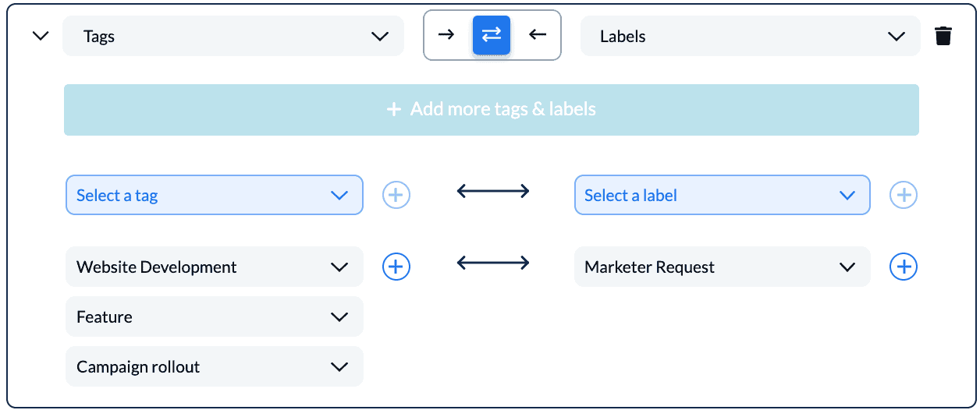The image size is (980, 410).
Task: Collapse the Tags and Labels mapping section
Action: click(x=41, y=36)
